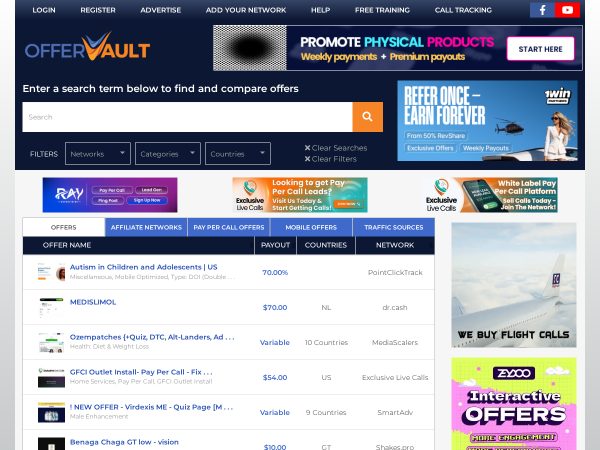Click the Countries column header
Viewport: 600px width, 450px height.
click(x=326, y=245)
